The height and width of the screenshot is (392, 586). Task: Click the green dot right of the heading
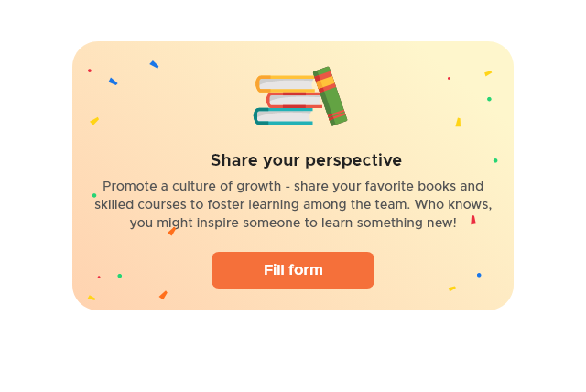(x=495, y=160)
